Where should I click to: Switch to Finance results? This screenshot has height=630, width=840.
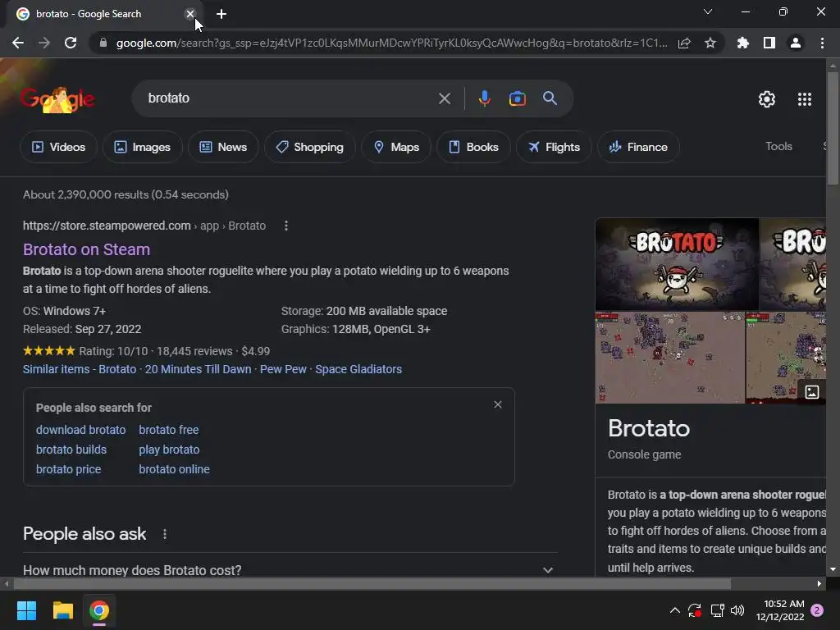pyautogui.click(x=638, y=147)
